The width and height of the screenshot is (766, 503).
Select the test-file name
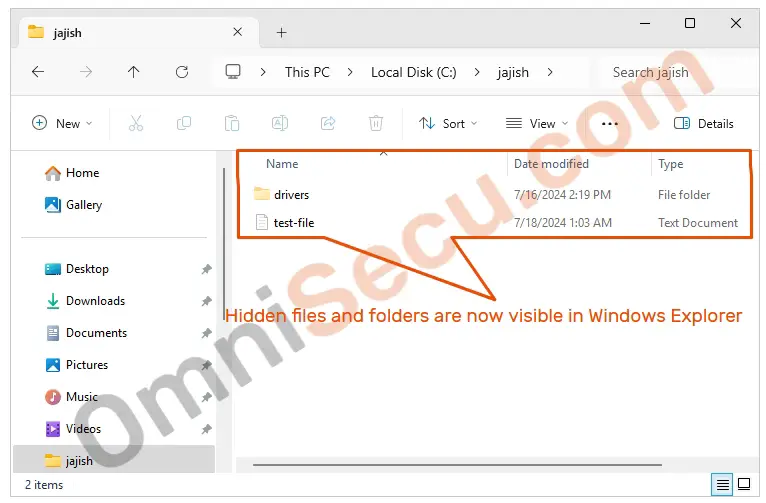294,223
